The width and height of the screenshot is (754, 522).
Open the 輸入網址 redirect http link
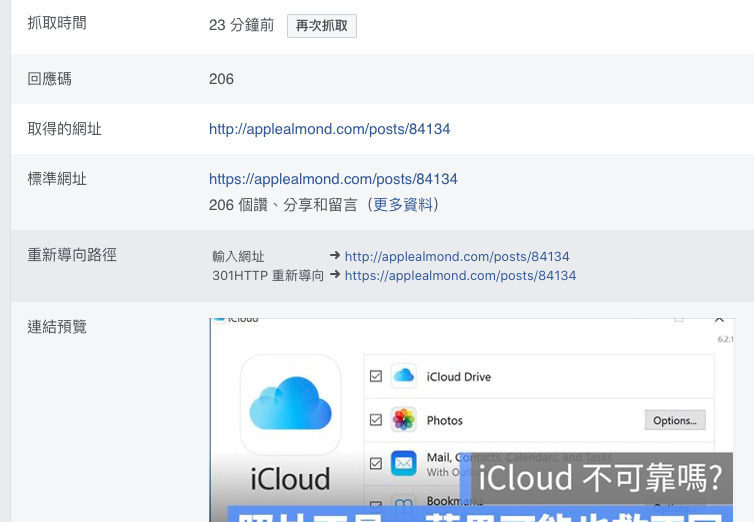tap(457, 256)
